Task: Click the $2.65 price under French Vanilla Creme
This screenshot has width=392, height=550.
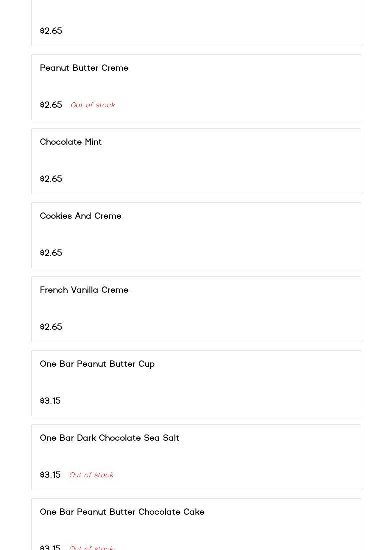Action: pyautogui.click(x=51, y=327)
